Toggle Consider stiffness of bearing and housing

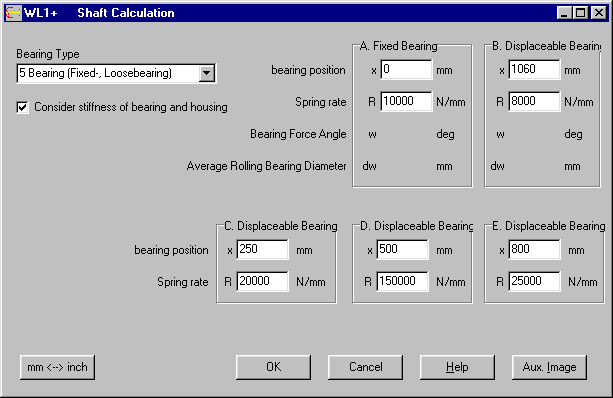click(x=22, y=107)
